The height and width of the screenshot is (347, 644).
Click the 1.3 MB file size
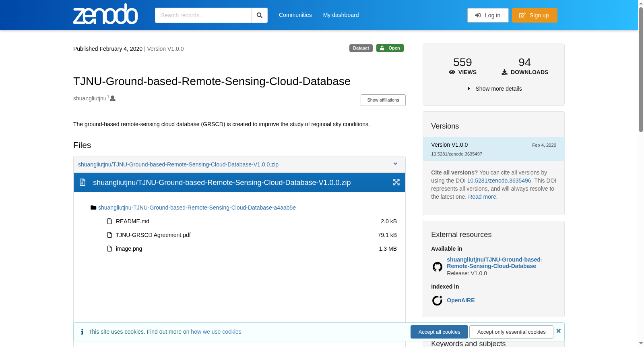click(x=388, y=249)
